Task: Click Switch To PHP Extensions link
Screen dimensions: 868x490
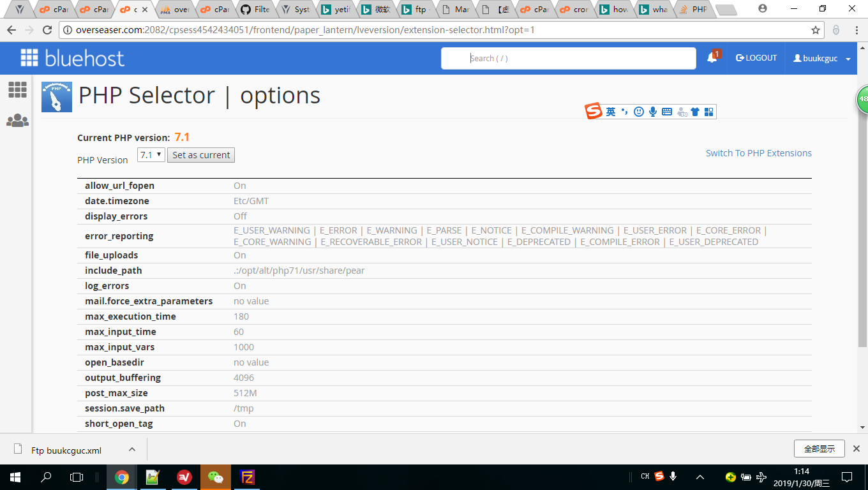Action: coord(759,153)
